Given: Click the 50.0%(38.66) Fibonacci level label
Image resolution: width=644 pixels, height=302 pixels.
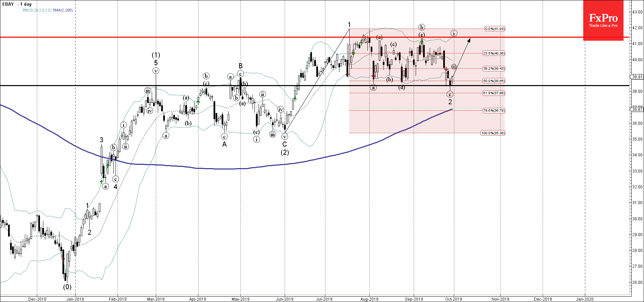Looking at the screenshot, I should [x=494, y=81].
